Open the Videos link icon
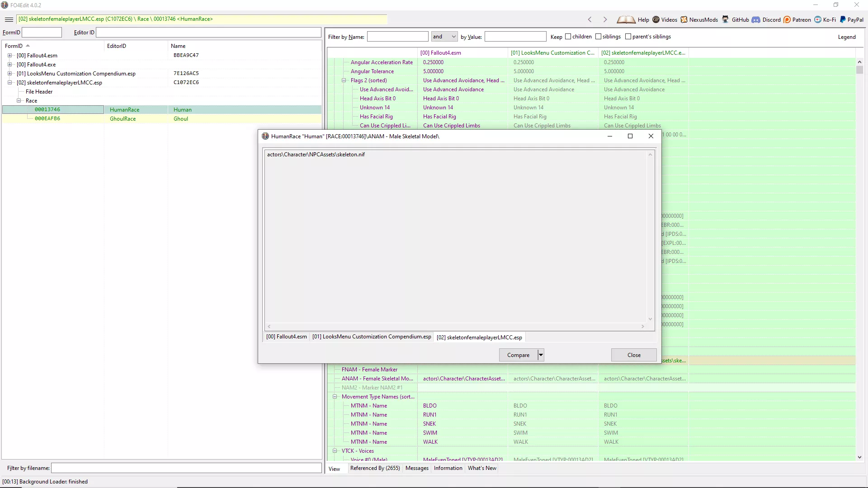The image size is (868, 488). coord(656,19)
